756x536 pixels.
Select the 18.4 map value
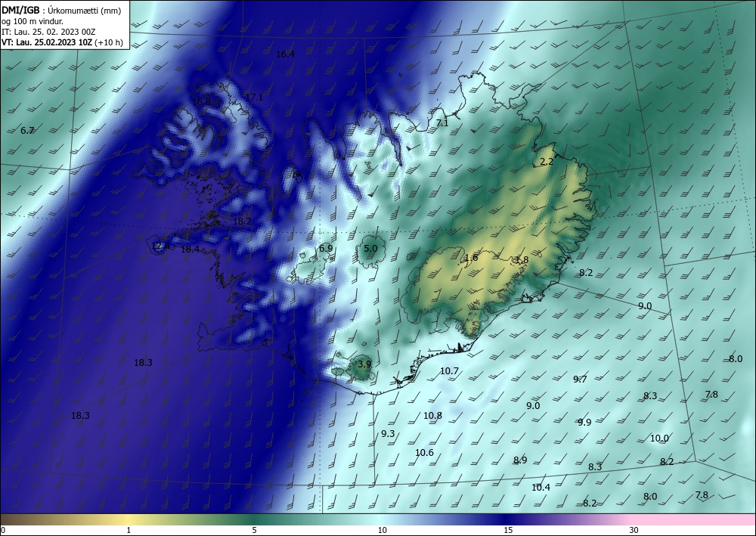coord(190,249)
